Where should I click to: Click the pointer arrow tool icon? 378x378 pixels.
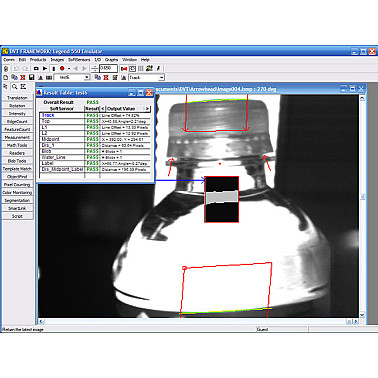coord(6,86)
